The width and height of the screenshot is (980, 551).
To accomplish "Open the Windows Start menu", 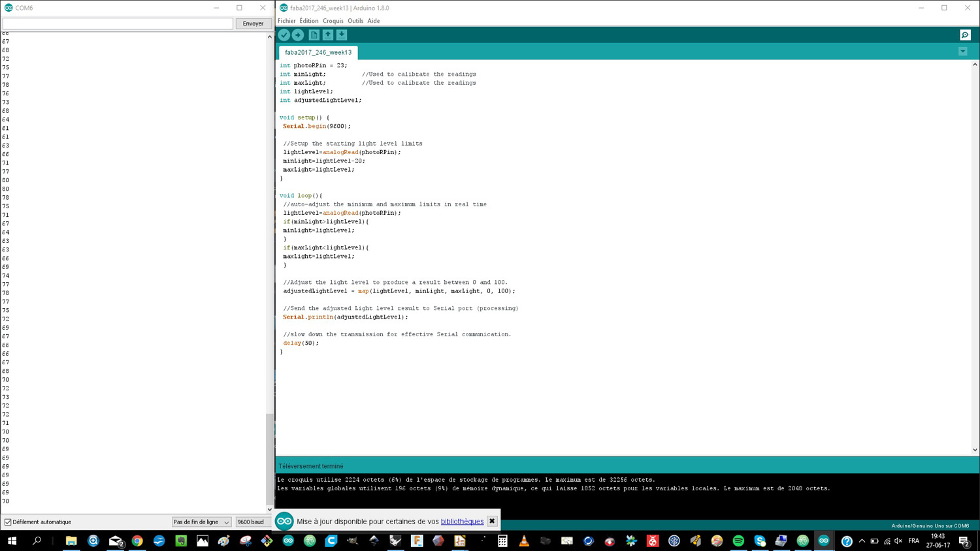I will 12,541.
